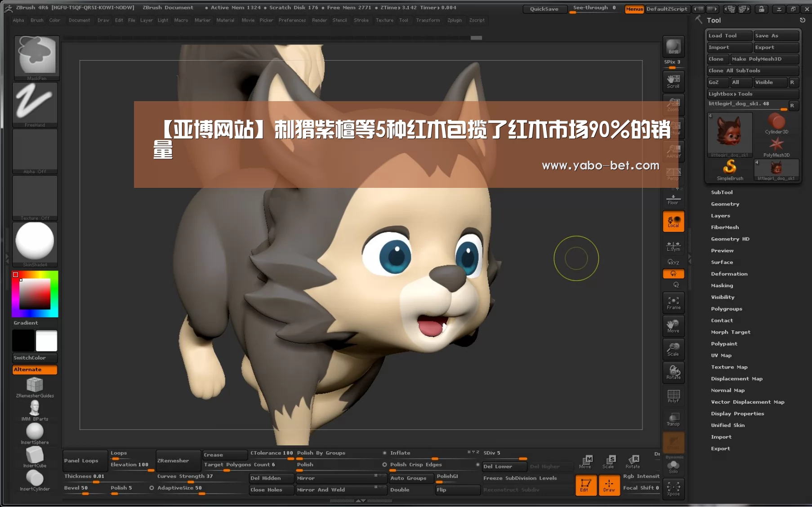The height and width of the screenshot is (507, 812).
Task: Select the SimpleBrush tool
Action: [730, 170]
